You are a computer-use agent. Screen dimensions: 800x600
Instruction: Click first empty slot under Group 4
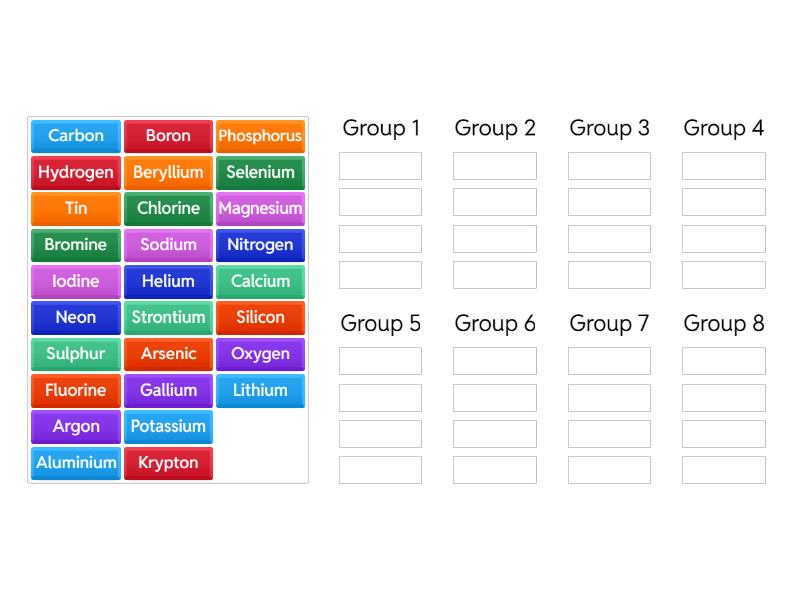(x=724, y=166)
